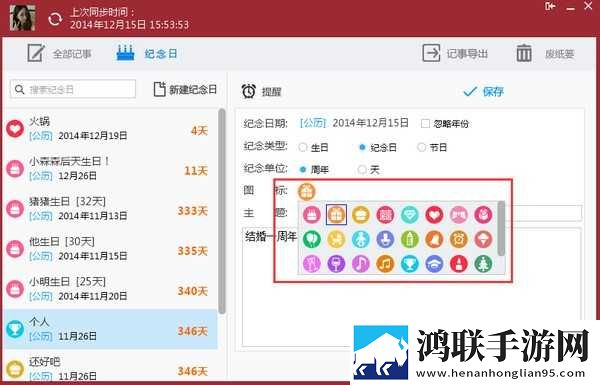Open the 小明生日 [25天] entry
This screenshot has height=385, width=600.
click(x=110, y=289)
